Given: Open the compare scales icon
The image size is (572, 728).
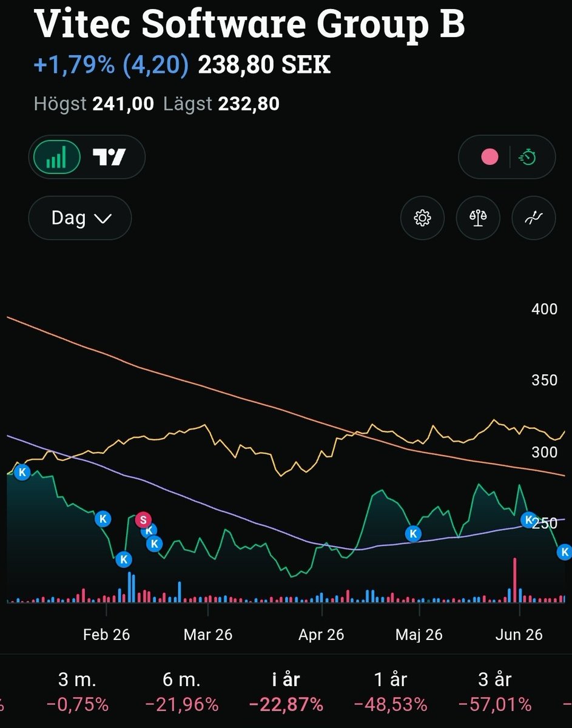Looking at the screenshot, I should click(479, 218).
